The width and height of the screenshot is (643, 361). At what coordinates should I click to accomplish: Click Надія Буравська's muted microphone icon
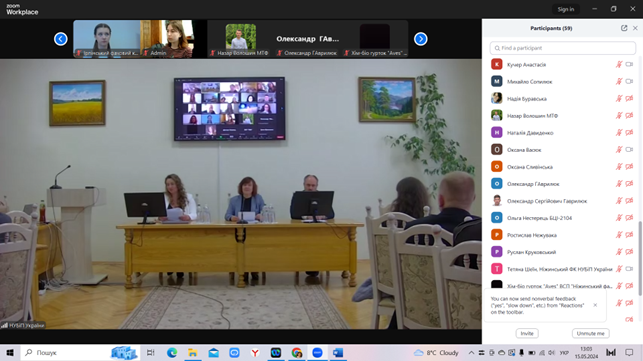[x=619, y=98]
